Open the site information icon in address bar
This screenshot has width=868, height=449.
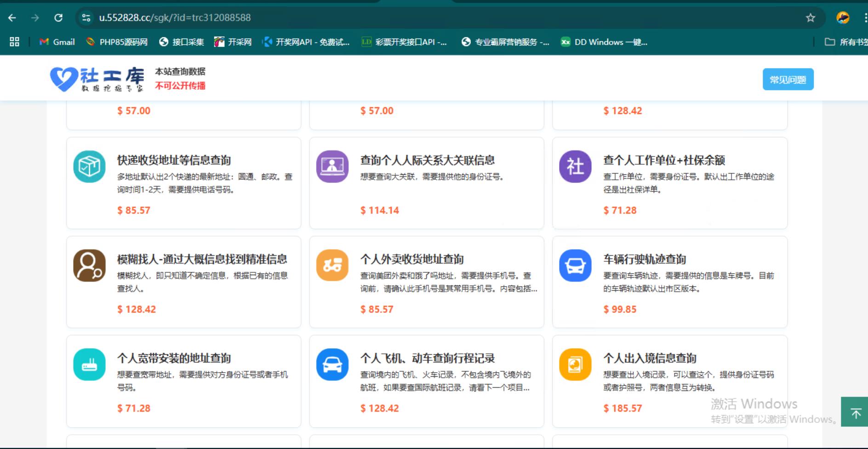[86, 18]
